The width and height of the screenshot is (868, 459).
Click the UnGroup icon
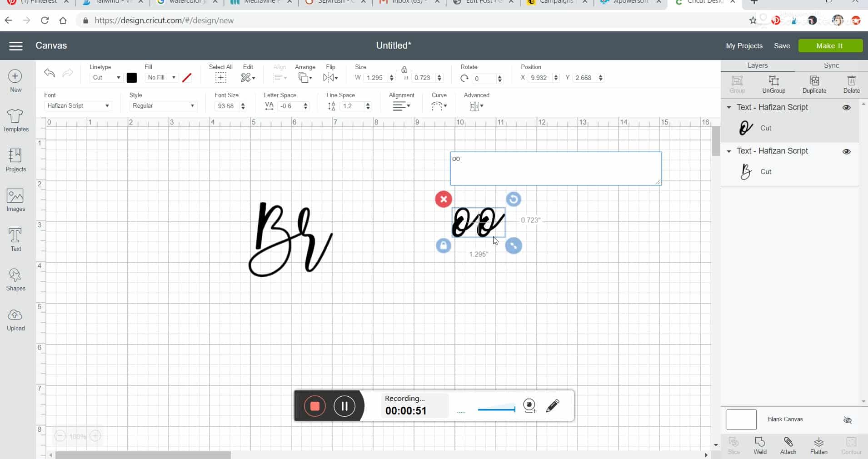click(773, 85)
